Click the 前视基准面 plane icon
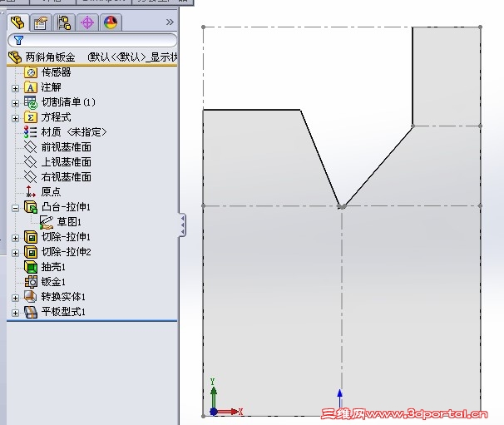This screenshot has height=425, width=504. [x=31, y=147]
